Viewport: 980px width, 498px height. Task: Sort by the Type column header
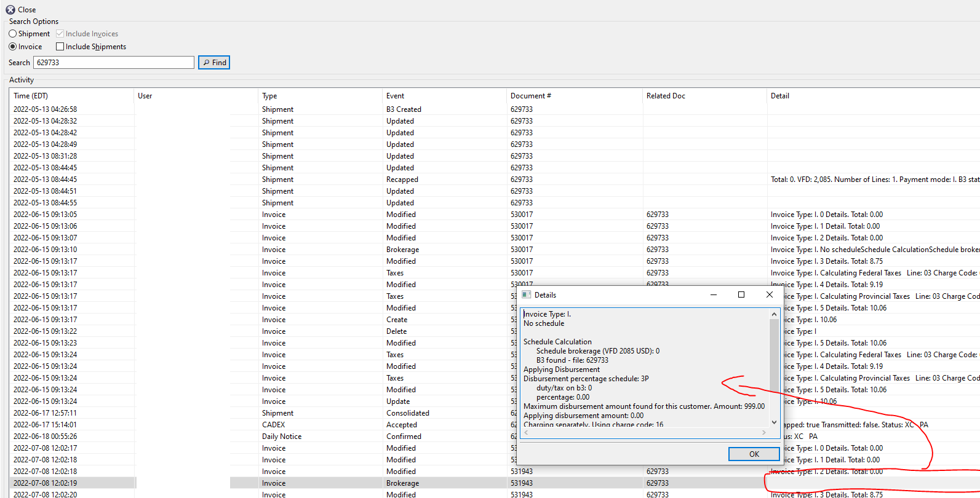point(321,96)
